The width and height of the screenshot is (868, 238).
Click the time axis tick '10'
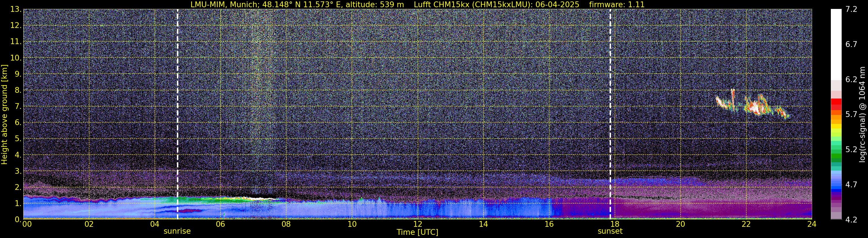pyautogui.click(x=352, y=224)
